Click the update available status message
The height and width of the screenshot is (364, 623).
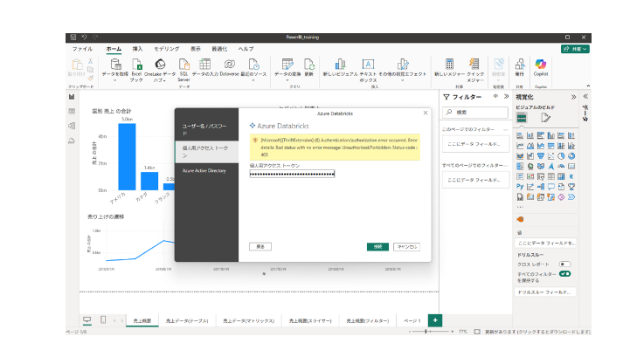(x=537, y=332)
